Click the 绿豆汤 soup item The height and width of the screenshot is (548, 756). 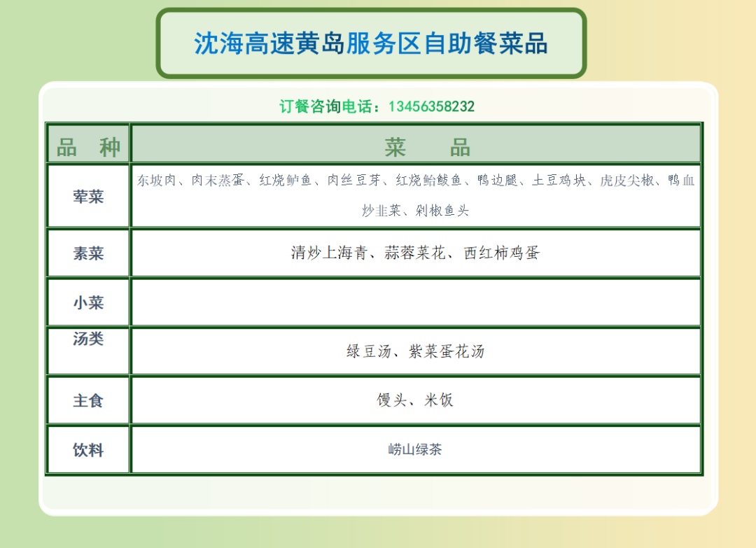[369, 351]
